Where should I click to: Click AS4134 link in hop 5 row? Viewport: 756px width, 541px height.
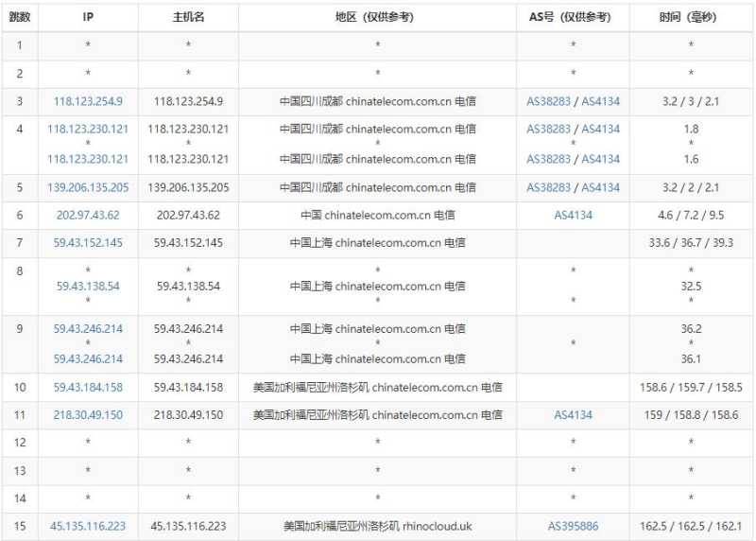point(600,187)
